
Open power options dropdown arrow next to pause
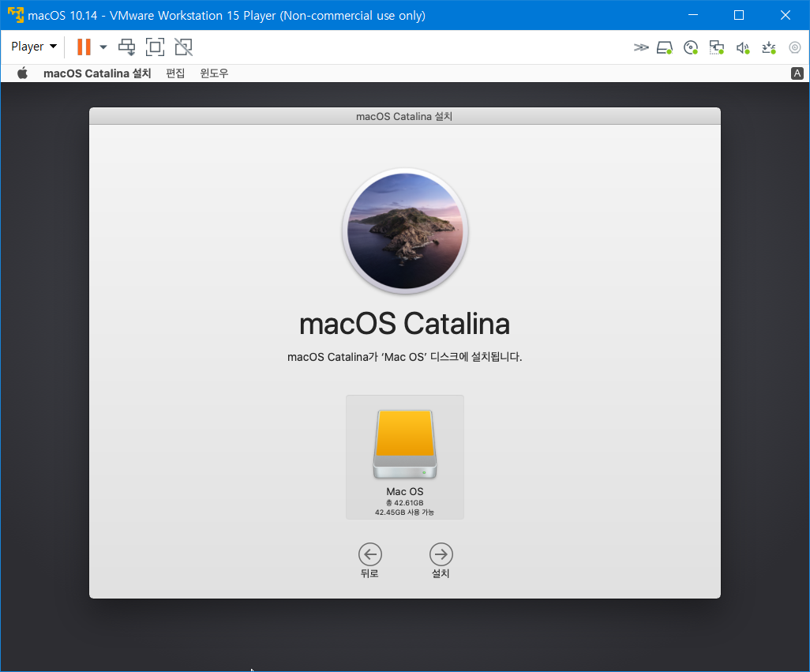[x=103, y=47]
